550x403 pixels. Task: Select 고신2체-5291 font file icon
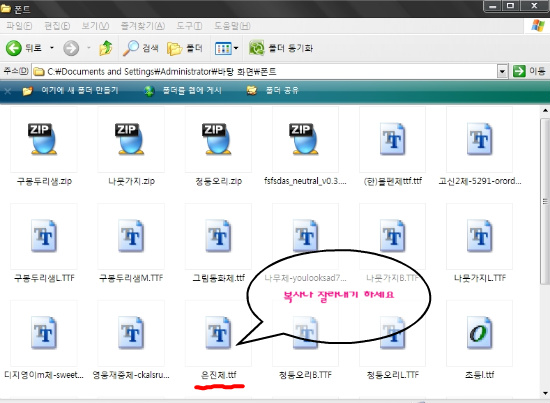[x=479, y=139]
